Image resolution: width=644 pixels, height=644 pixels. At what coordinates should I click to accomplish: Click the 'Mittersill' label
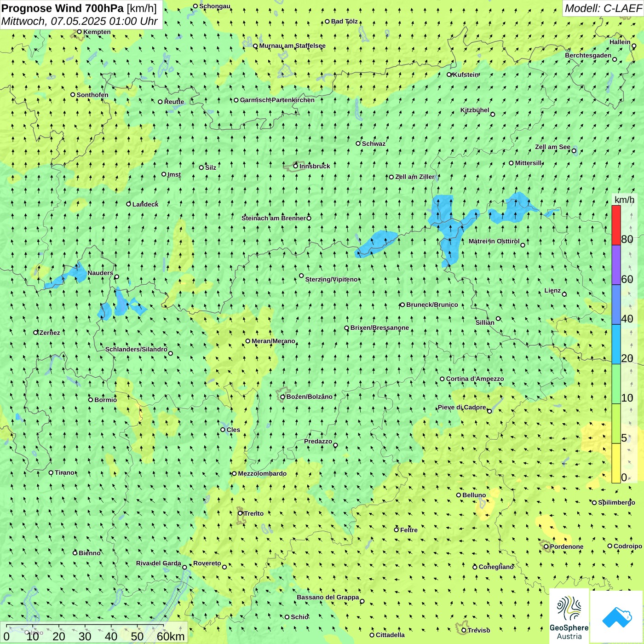point(529,163)
